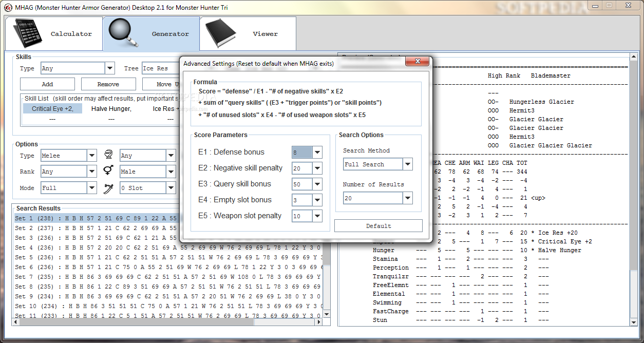
Task: Open the Number of Results dropdown
Action: pos(408,198)
